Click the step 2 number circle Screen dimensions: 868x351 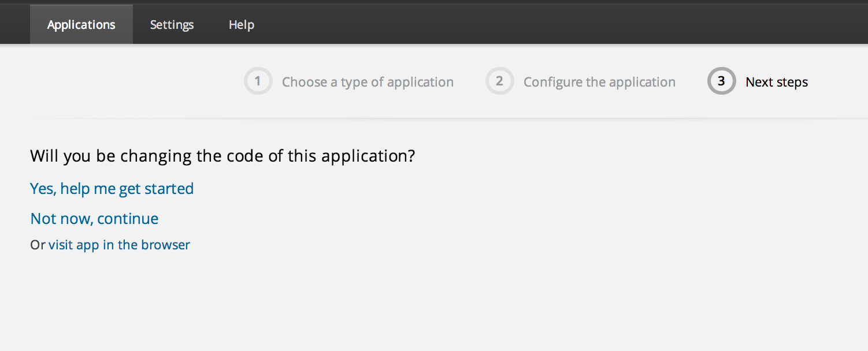click(x=499, y=81)
